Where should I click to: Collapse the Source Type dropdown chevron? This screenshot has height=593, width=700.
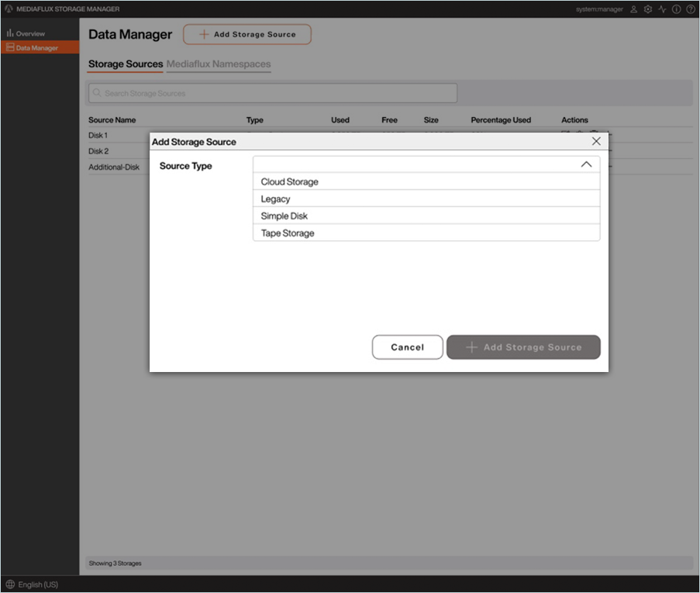(586, 164)
